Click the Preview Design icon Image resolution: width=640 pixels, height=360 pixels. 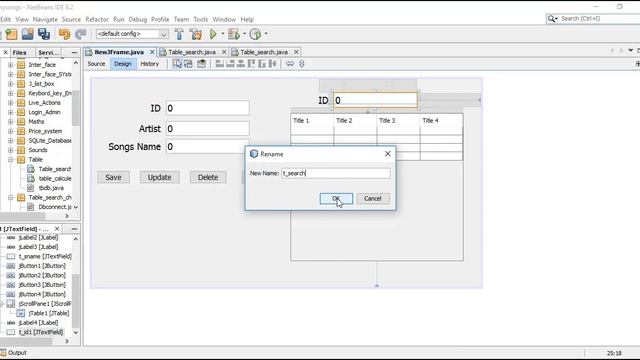[x=202, y=64]
